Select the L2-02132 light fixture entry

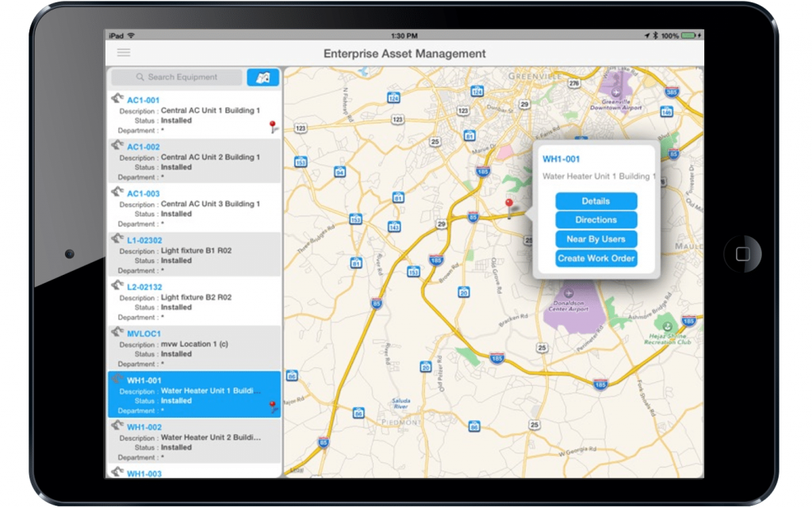[190, 300]
